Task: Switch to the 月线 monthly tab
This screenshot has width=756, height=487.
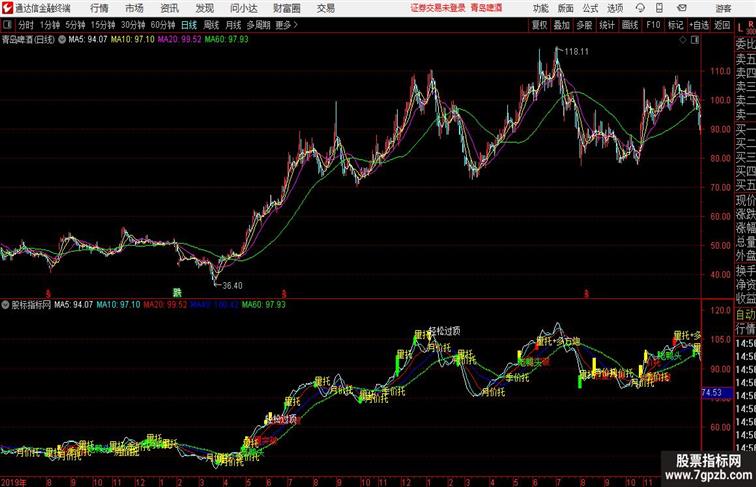Action: (x=233, y=25)
